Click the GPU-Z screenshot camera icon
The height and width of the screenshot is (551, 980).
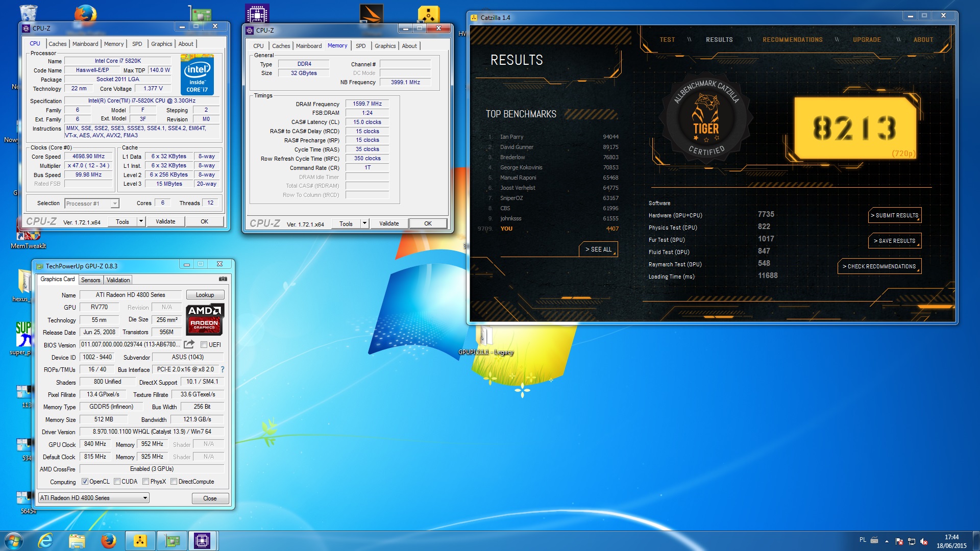coord(223,279)
